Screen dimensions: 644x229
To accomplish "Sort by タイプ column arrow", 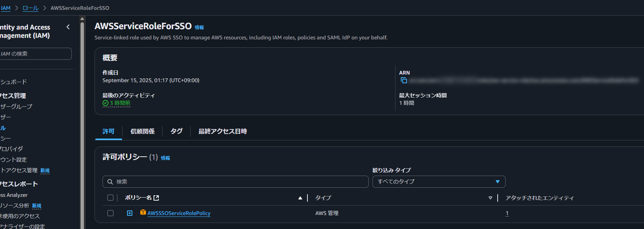I will (490, 198).
